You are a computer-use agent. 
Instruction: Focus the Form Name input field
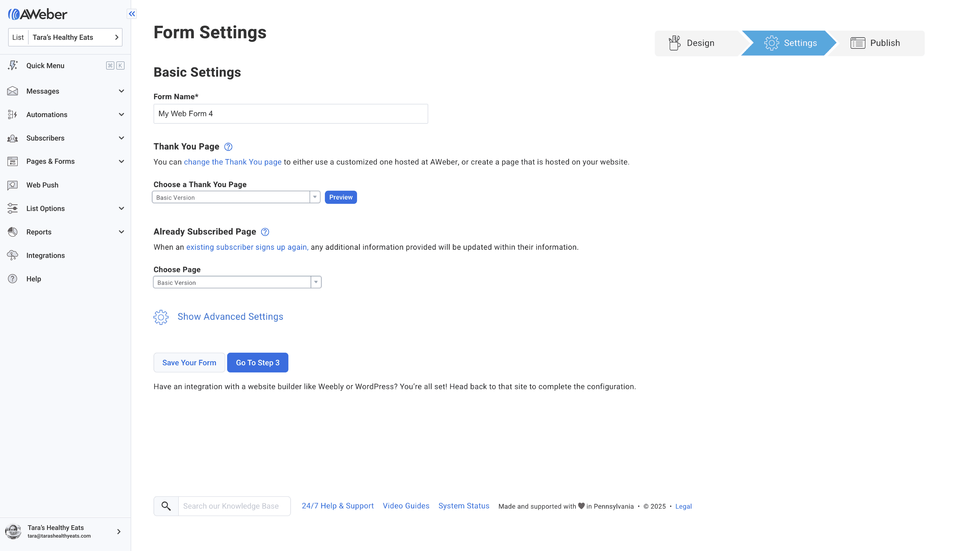pyautogui.click(x=291, y=114)
